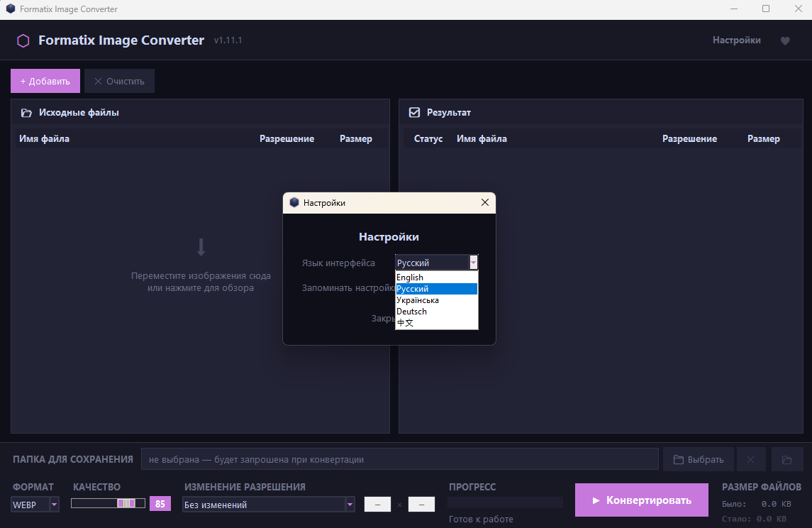The image size is (812, 528).
Task: Click Имя файла column in Результат panel
Action: (x=482, y=138)
